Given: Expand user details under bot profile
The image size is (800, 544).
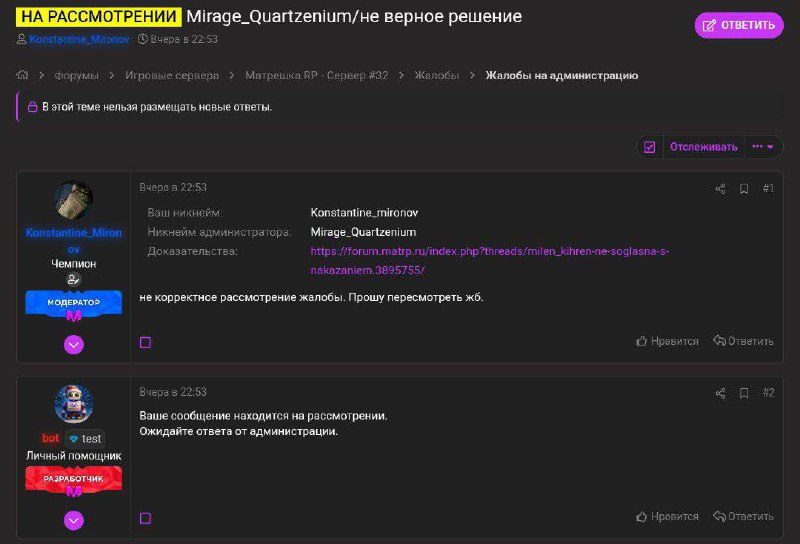Looking at the screenshot, I should [x=74, y=520].
